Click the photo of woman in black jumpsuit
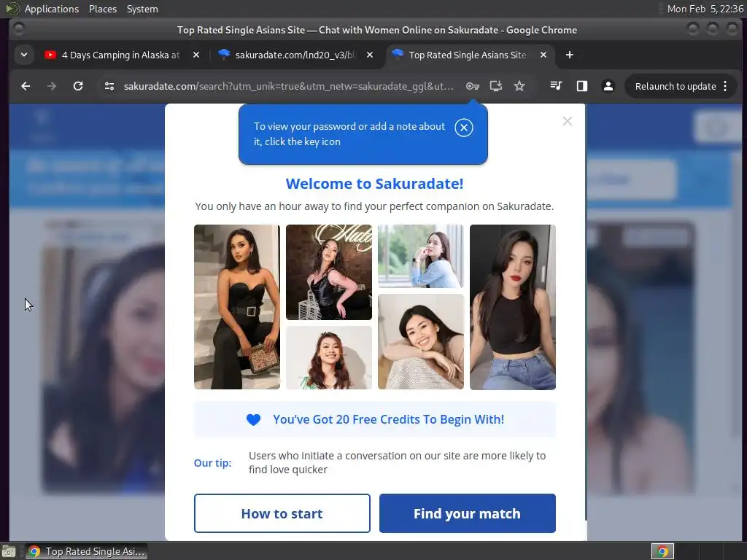This screenshot has height=560, width=747. click(237, 307)
